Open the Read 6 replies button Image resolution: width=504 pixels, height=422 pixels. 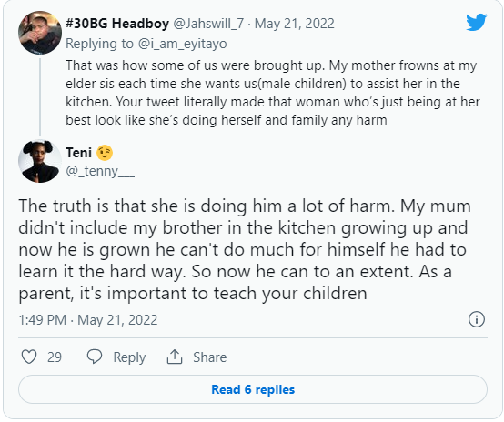253,389
